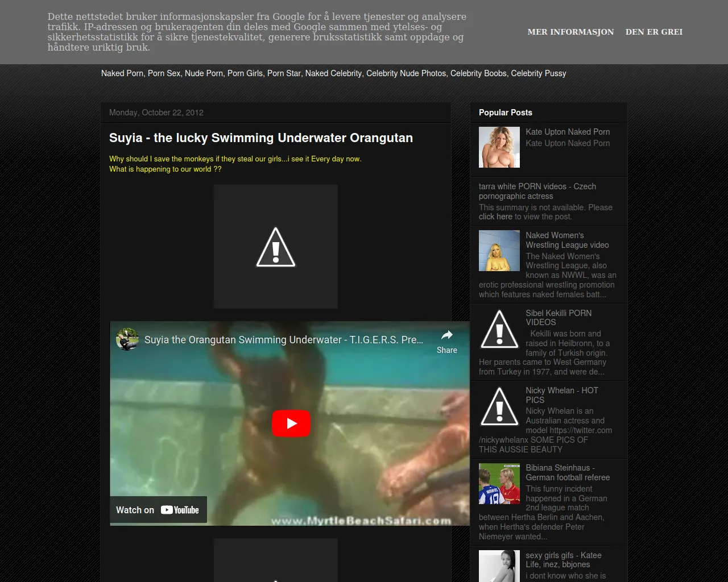
Task: Click the warning icon beside Sibel Kekilli post
Action: [x=499, y=329]
